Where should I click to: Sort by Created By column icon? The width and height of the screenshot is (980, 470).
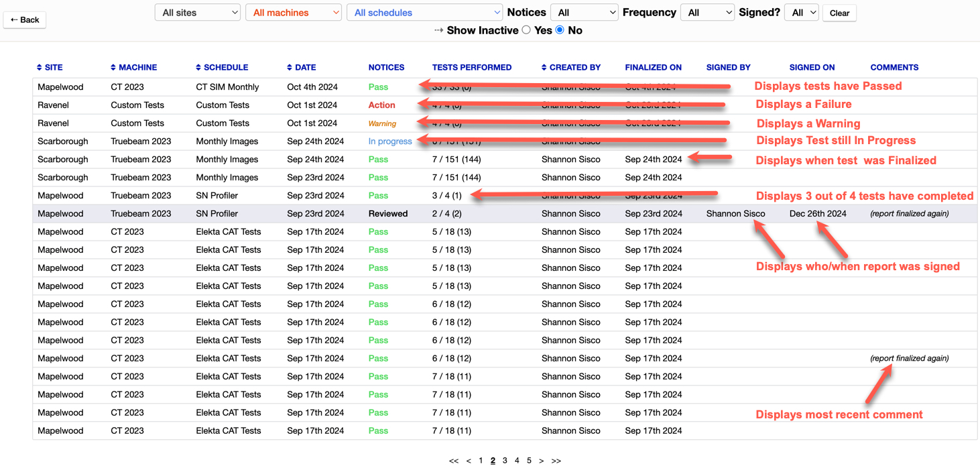point(544,68)
